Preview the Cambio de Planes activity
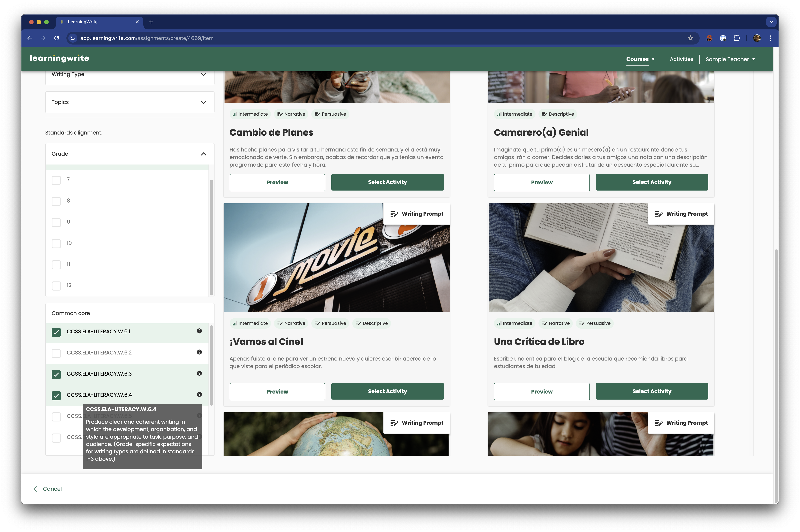The image size is (800, 532). point(277,182)
